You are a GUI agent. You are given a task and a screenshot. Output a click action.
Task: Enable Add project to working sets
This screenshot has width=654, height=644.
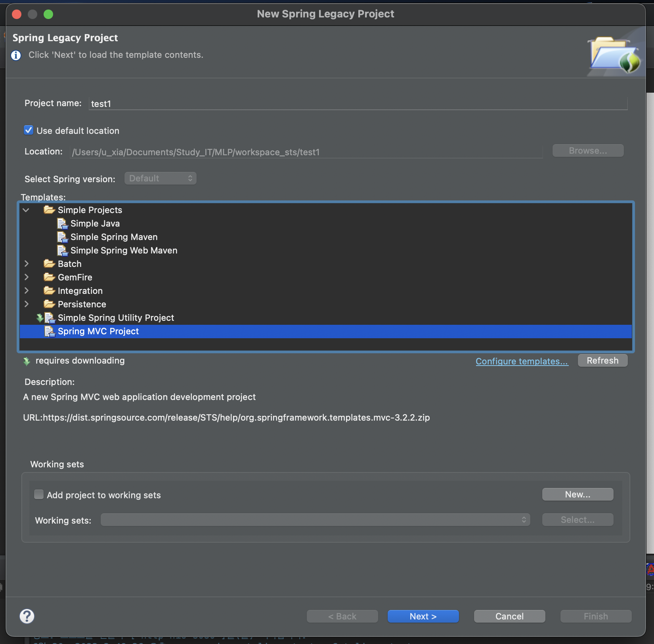[x=39, y=494]
